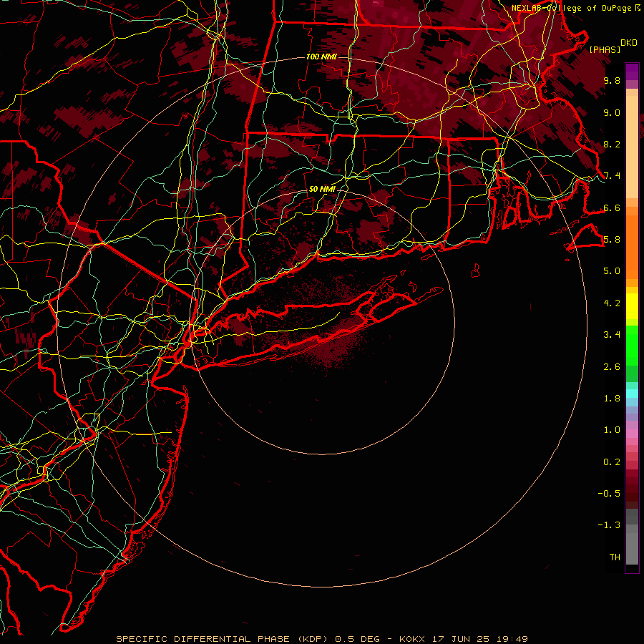Pick the purple top segment of the color bar
This screenshot has height=644, width=644.
632,72
